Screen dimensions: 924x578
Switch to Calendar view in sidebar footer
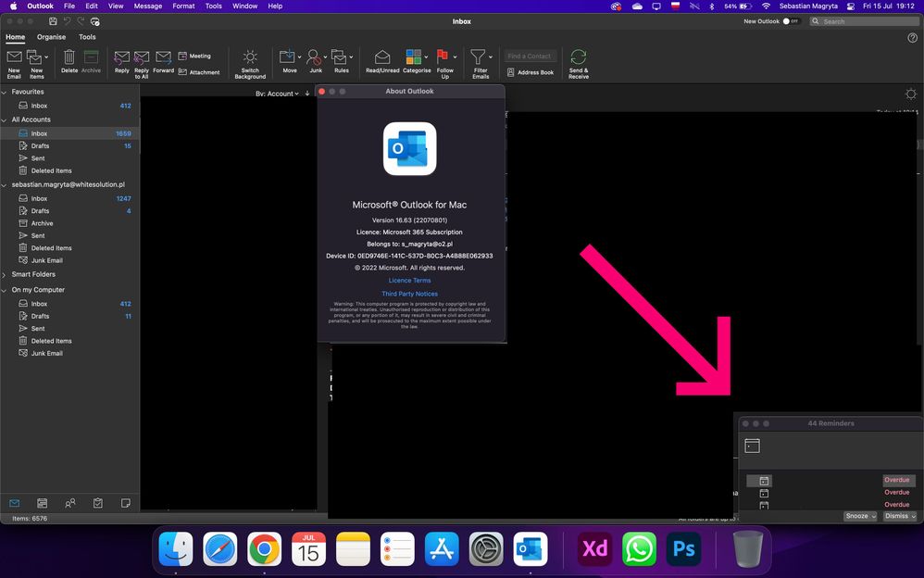click(x=42, y=503)
